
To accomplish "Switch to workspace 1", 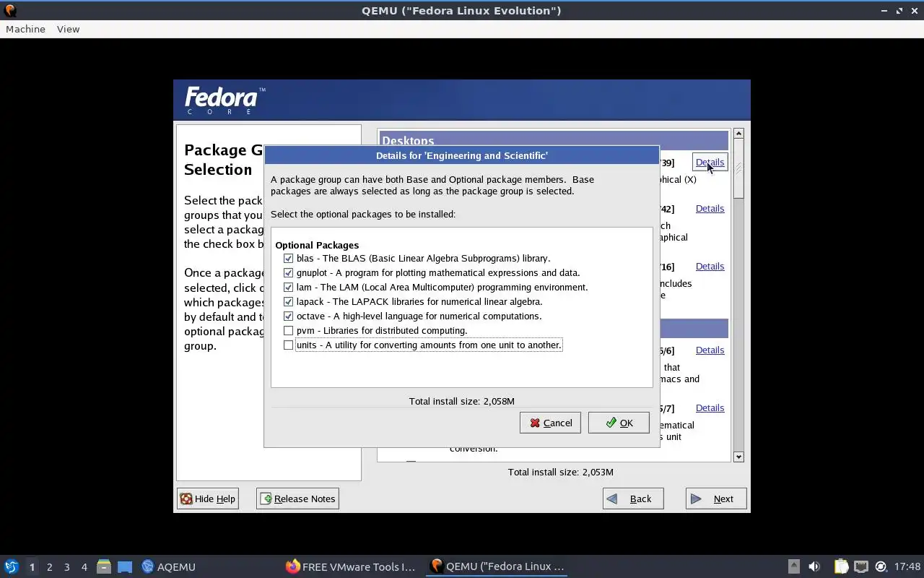I will pyautogui.click(x=32, y=566).
